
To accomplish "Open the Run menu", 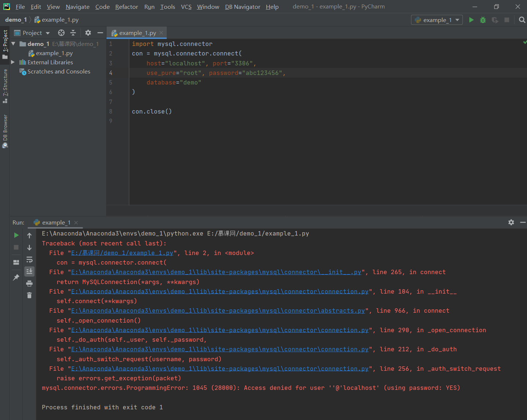I will coord(149,7).
